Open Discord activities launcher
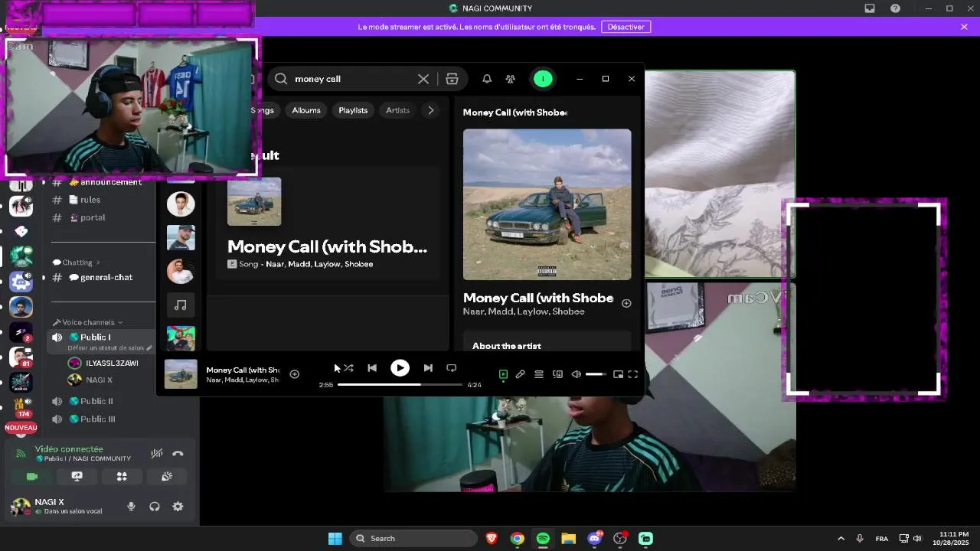This screenshot has width=980, height=551. tap(122, 476)
